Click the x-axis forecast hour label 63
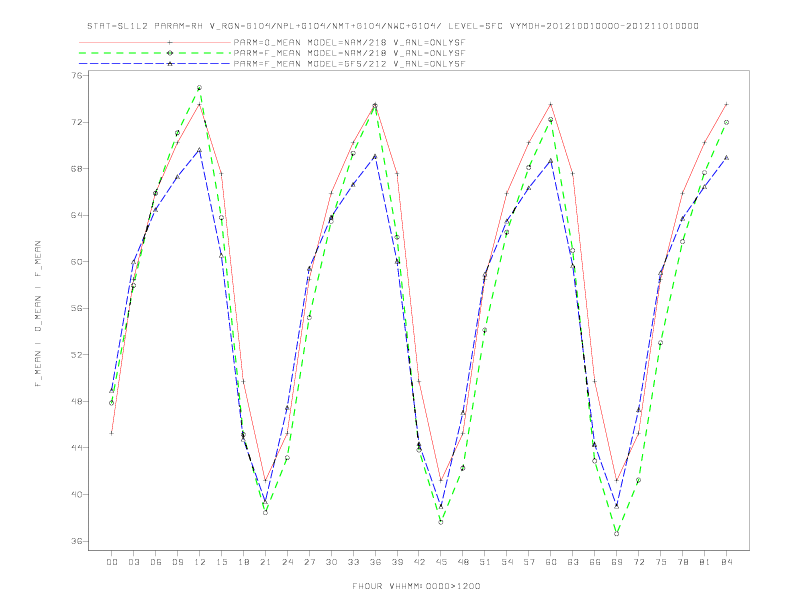Image resolution: width=792 pixels, height=612 pixels. point(573,562)
